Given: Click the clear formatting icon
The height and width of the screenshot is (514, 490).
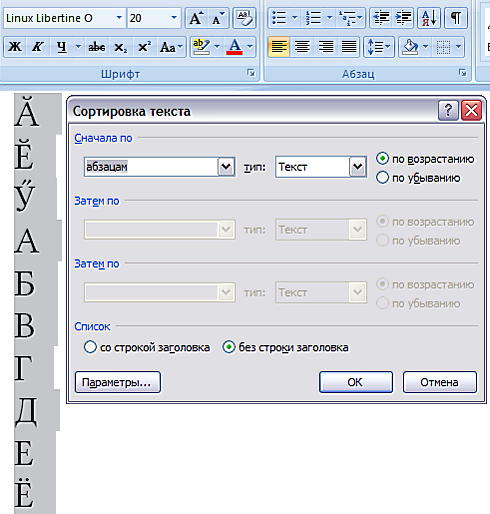Looking at the screenshot, I should tap(244, 18).
